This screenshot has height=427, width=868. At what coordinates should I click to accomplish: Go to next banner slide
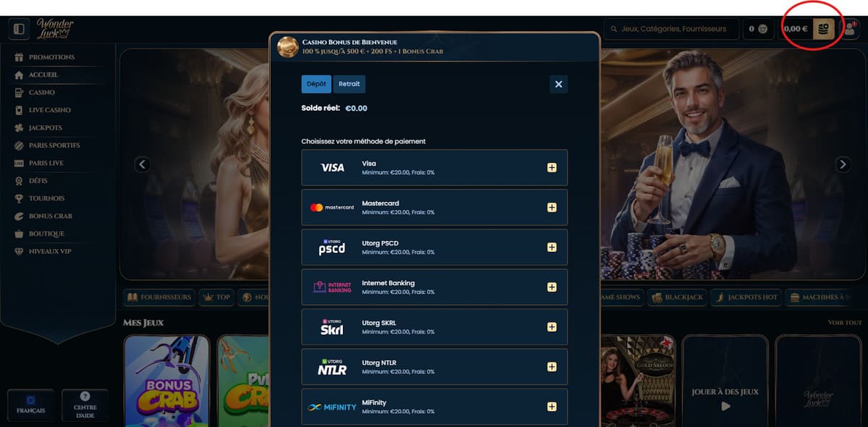(843, 164)
